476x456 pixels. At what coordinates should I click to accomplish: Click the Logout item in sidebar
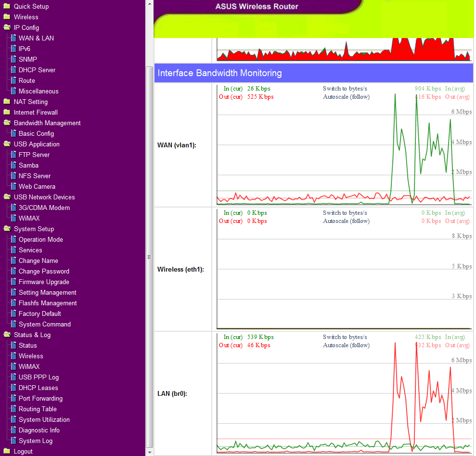click(x=23, y=451)
